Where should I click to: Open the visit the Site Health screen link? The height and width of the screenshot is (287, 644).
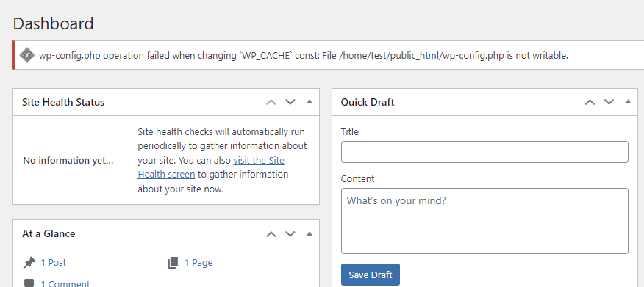(211, 167)
